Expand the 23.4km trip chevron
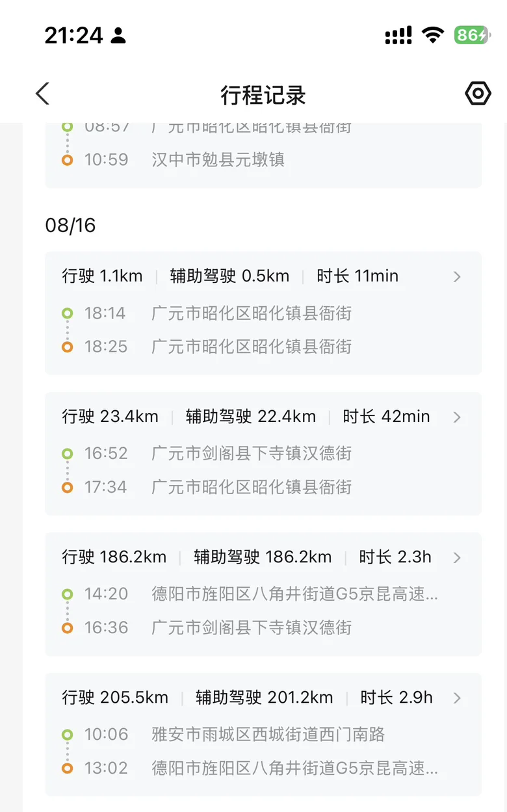This screenshot has height=812, width=507. click(457, 417)
